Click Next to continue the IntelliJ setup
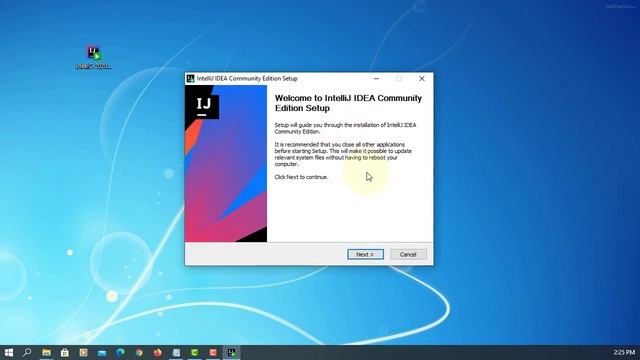This screenshot has width=640, height=360. tap(365, 254)
